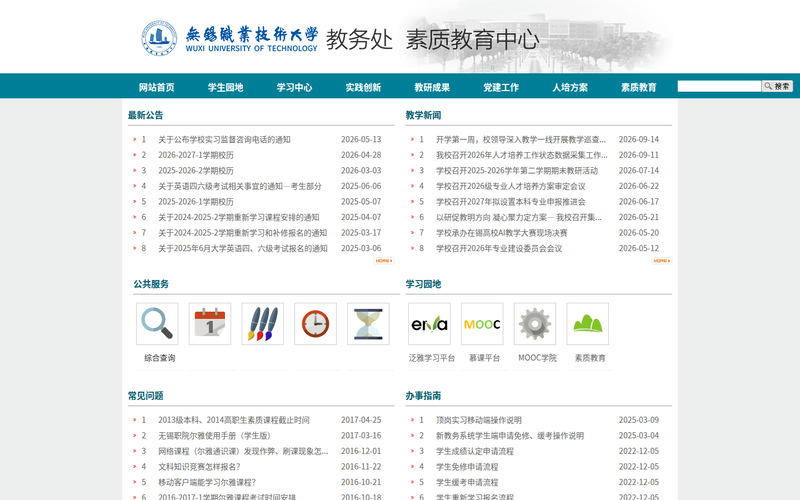This screenshot has height=500, width=800.
Task: Open FAQ 文科知识竞赛怎样报名?
Action: click(199, 467)
